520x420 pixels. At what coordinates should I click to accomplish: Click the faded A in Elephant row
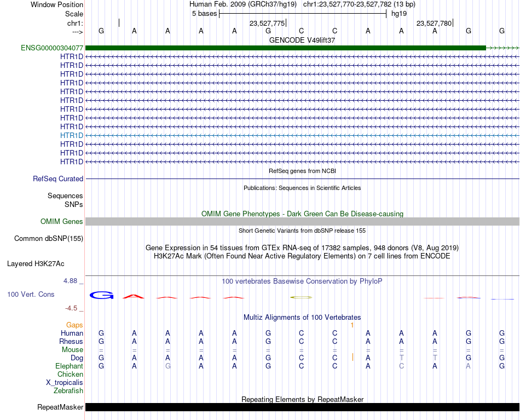pos(468,366)
